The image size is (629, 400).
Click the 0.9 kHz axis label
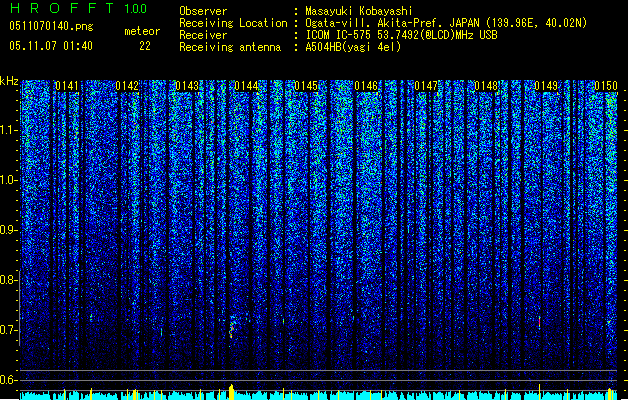tap(9, 230)
